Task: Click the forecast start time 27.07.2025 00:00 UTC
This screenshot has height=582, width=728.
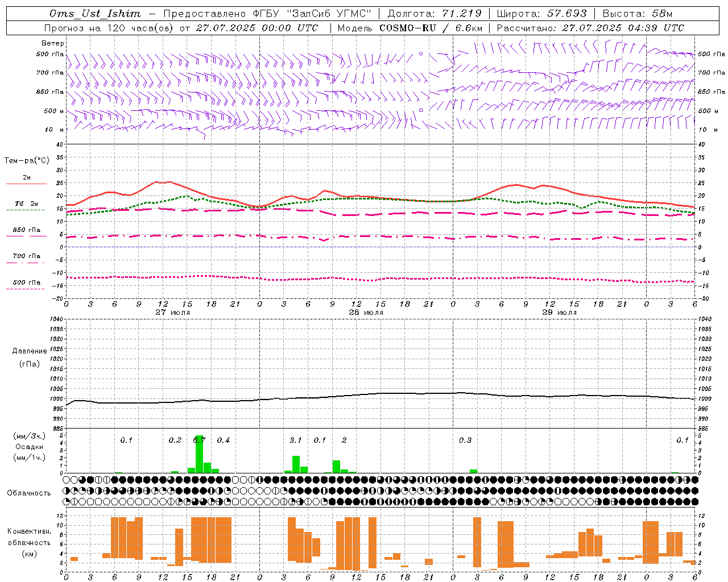Action: click(x=257, y=28)
